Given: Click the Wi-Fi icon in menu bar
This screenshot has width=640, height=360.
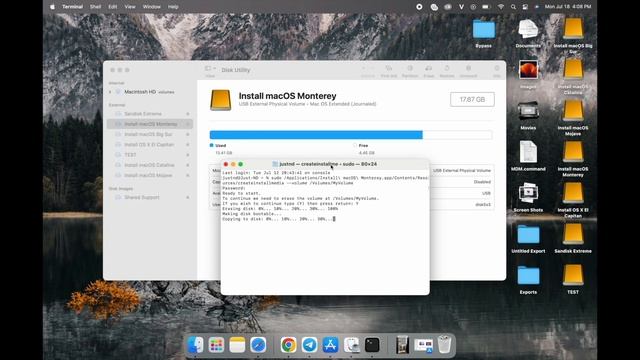Looking at the screenshot, I should [501, 7].
